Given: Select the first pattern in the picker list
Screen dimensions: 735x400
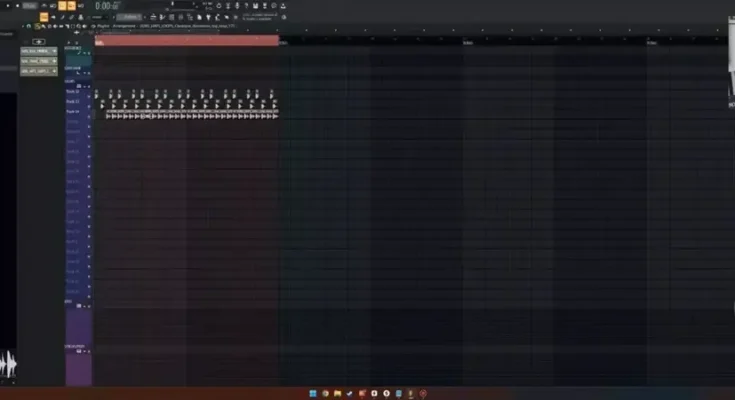Looking at the screenshot, I should [x=38, y=52].
